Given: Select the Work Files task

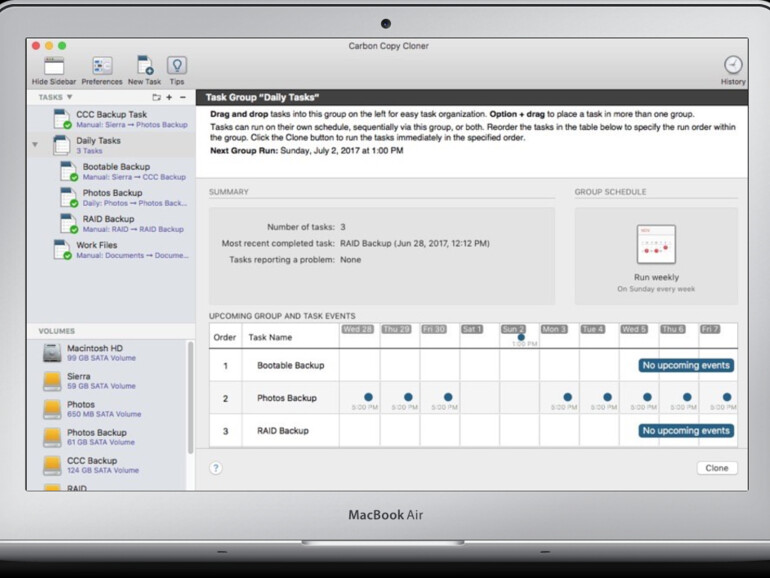Looking at the screenshot, I should pyautogui.click(x=112, y=249).
